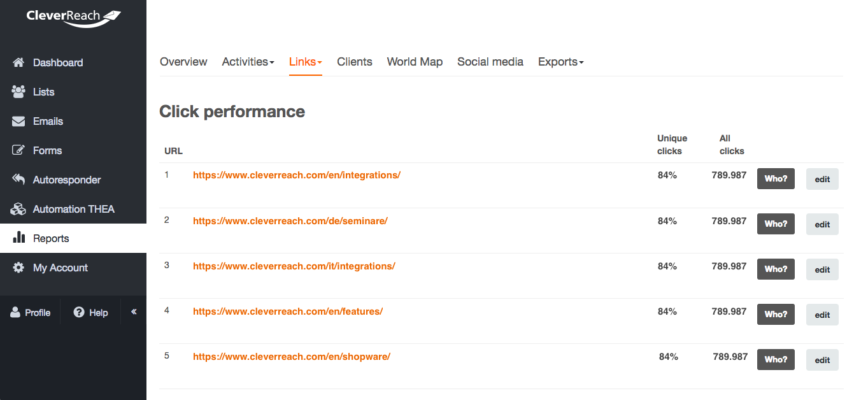Click the My Account gear icon

(x=18, y=268)
